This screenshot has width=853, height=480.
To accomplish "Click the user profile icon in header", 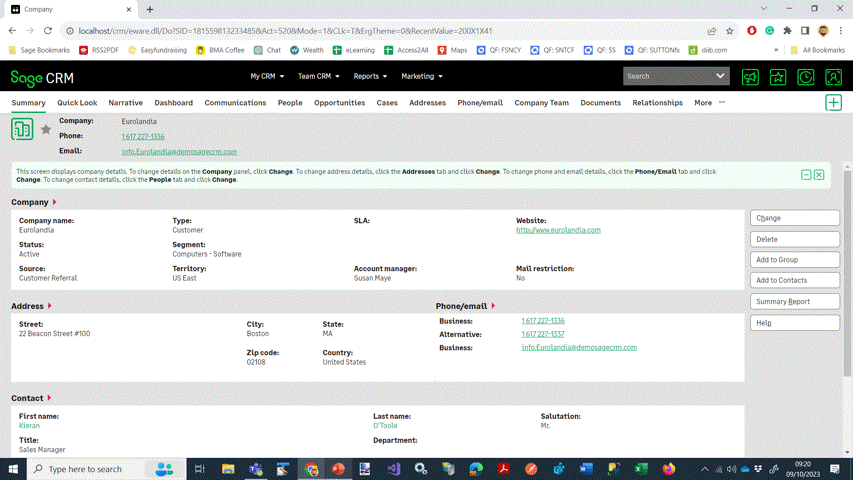I will click(x=833, y=77).
